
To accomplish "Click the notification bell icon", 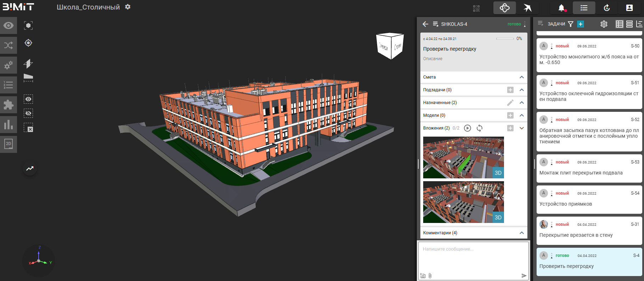I will 561,8.
